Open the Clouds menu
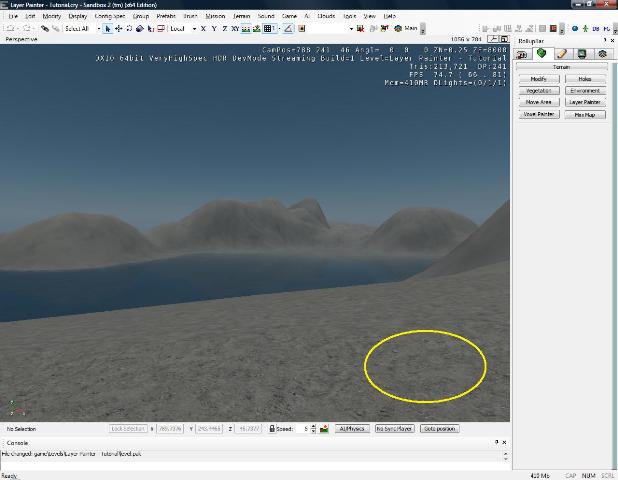The width and height of the screenshot is (618, 480). pyautogui.click(x=326, y=17)
